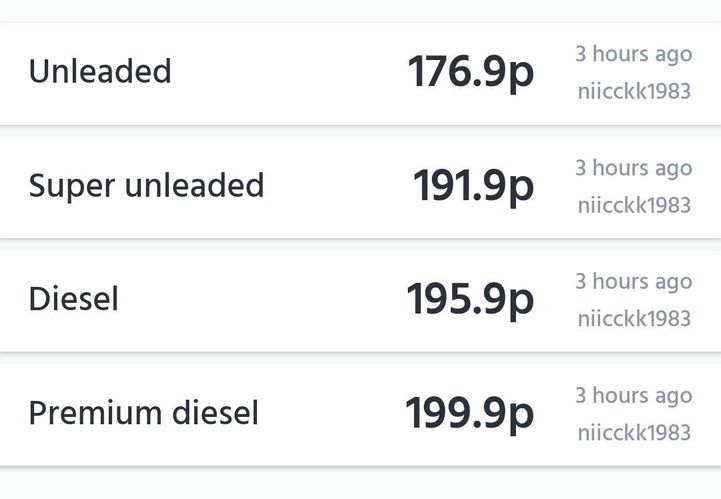Open niicckk1983 link on Super unleaded row

pos(634,205)
